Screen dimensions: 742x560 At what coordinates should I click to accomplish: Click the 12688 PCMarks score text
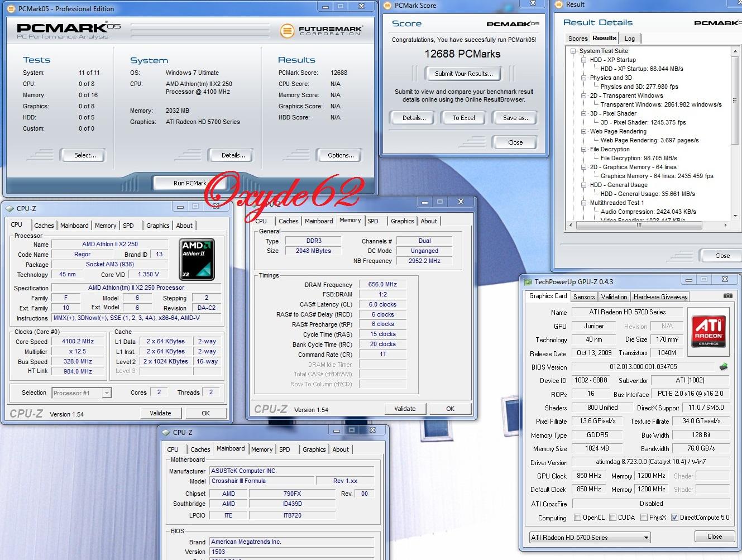point(462,54)
